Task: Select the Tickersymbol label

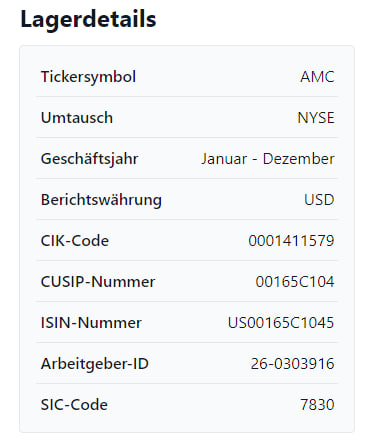Action: (88, 77)
